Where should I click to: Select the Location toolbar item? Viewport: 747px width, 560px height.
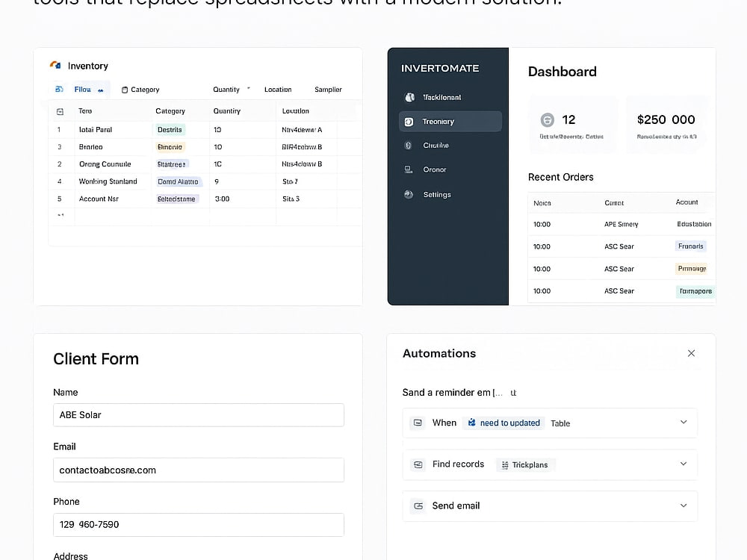(x=278, y=90)
